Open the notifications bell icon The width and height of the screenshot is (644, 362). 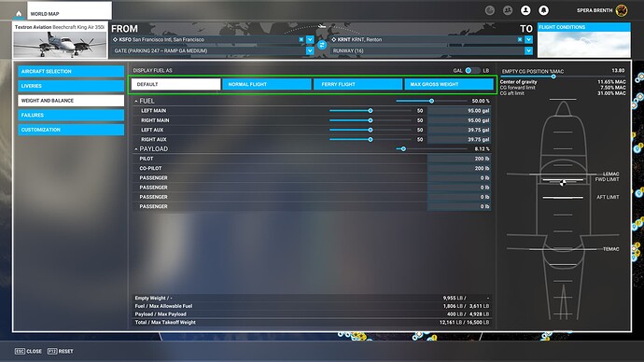coord(543,10)
